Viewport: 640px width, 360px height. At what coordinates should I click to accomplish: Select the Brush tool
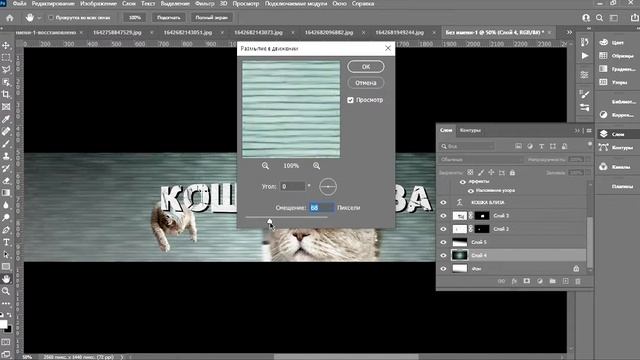coord(6,144)
